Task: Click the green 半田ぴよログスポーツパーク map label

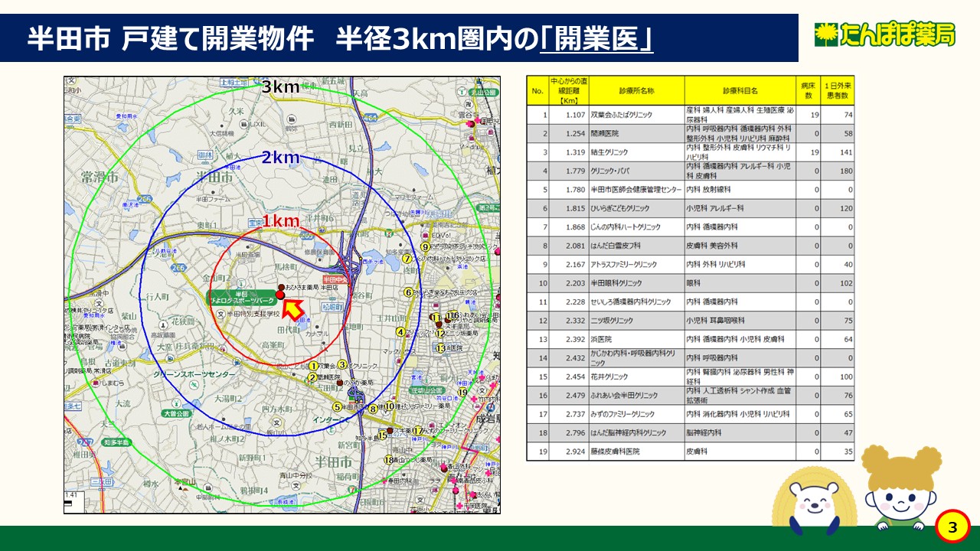Action: (x=242, y=298)
